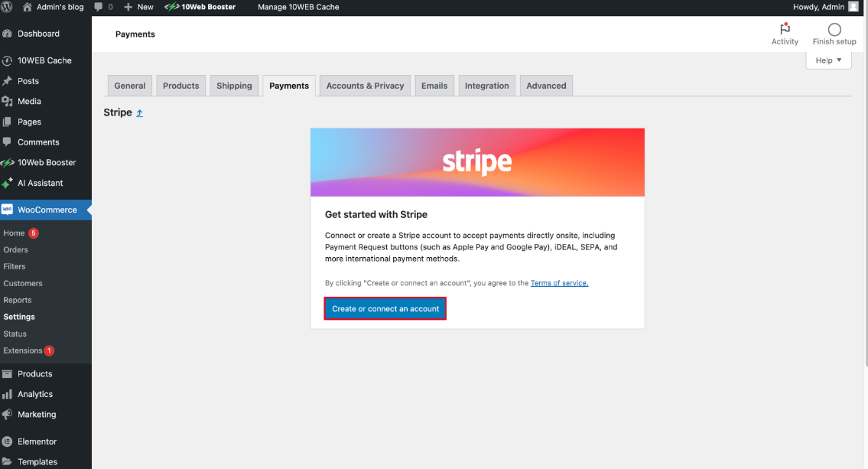Switch to the Advanced tab
Screen dimensions: 868x469
coord(546,86)
